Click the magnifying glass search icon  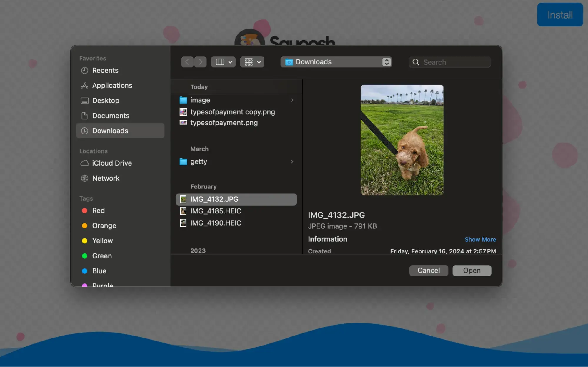click(x=416, y=62)
